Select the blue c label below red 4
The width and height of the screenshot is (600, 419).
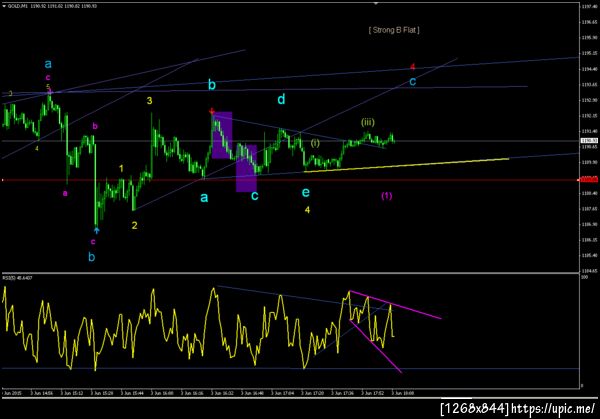tap(412, 82)
